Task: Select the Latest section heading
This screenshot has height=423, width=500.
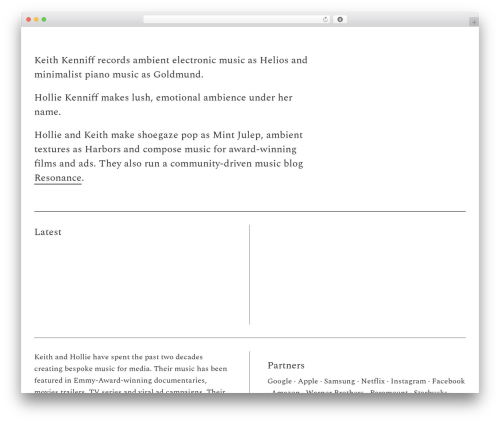Action: (48, 232)
